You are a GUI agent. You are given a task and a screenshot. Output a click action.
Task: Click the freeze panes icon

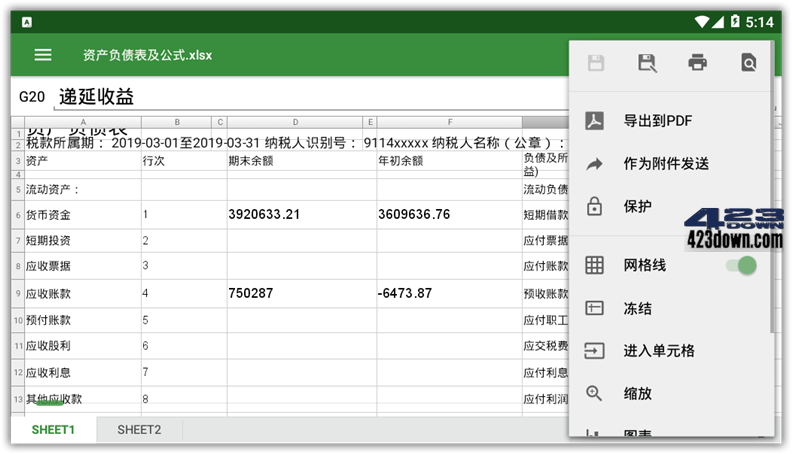click(x=595, y=308)
